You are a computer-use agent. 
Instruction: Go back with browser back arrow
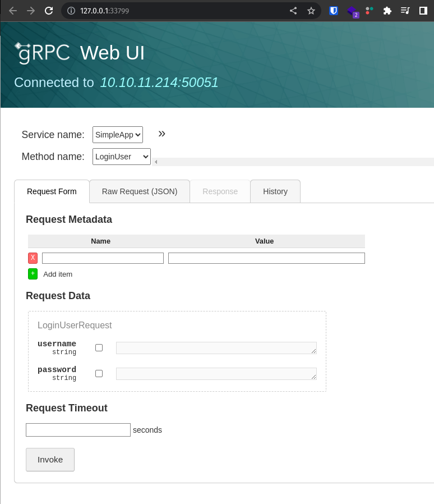(13, 11)
